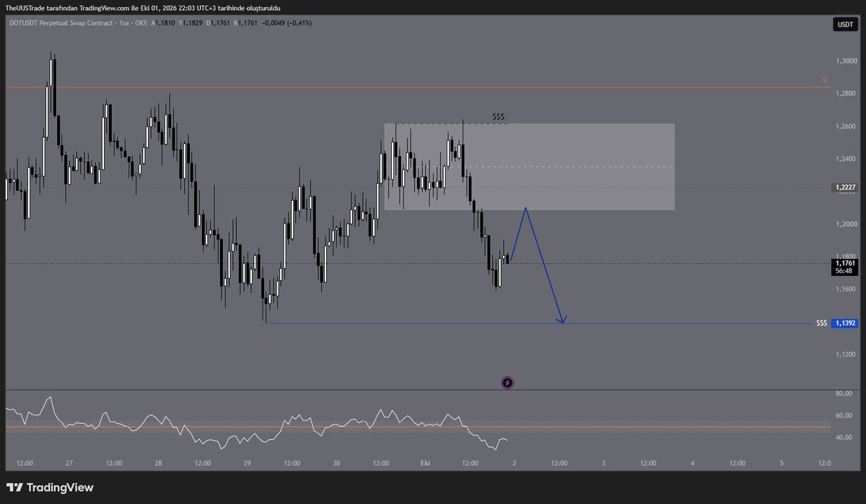The width and height of the screenshot is (866, 504).
Task: Click date 4 on the time axis
Action: pos(692,463)
